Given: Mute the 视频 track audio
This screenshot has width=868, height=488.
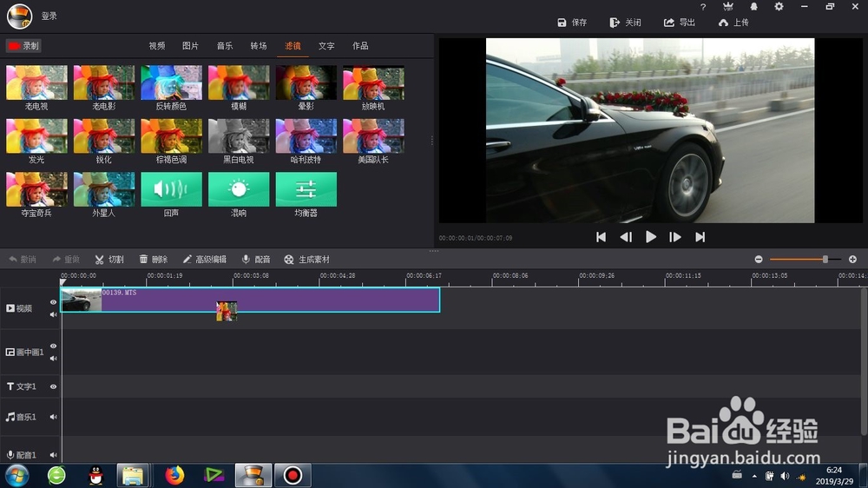Looking at the screenshot, I should [x=53, y=314].
